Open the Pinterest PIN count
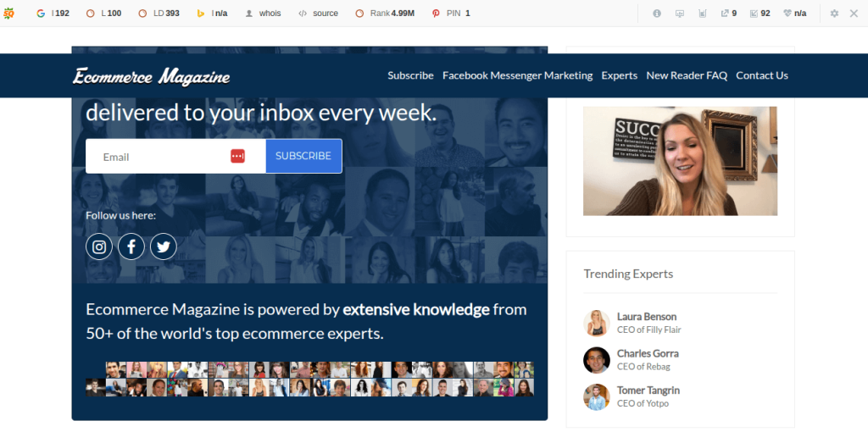 (x=451, y=14)
